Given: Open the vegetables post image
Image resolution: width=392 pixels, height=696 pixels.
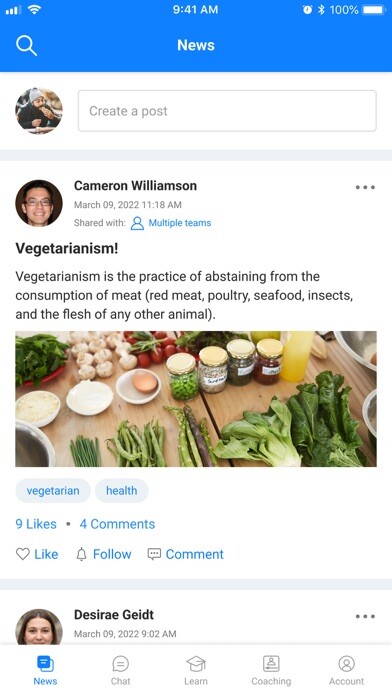Looking at the screenshot, I should 196,399.
